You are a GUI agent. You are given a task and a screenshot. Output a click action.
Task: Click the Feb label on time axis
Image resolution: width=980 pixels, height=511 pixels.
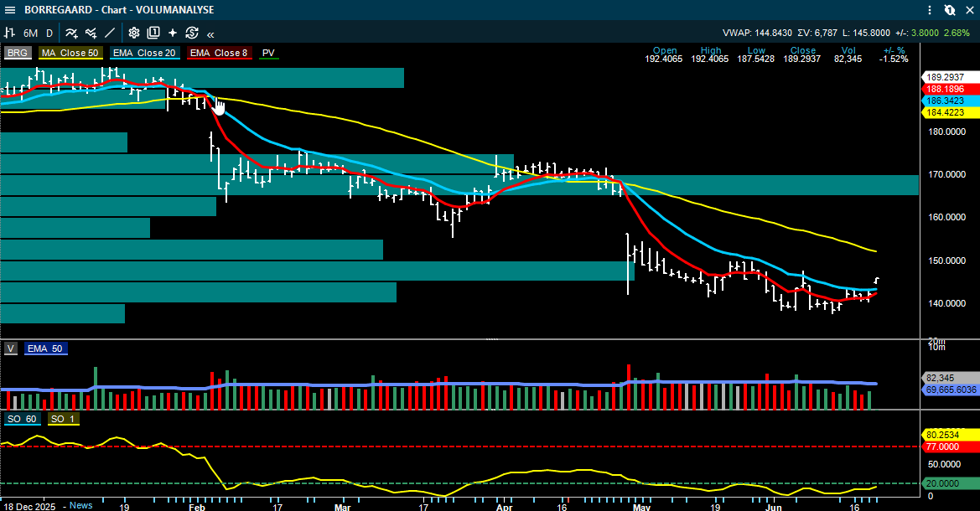[197, 507]
